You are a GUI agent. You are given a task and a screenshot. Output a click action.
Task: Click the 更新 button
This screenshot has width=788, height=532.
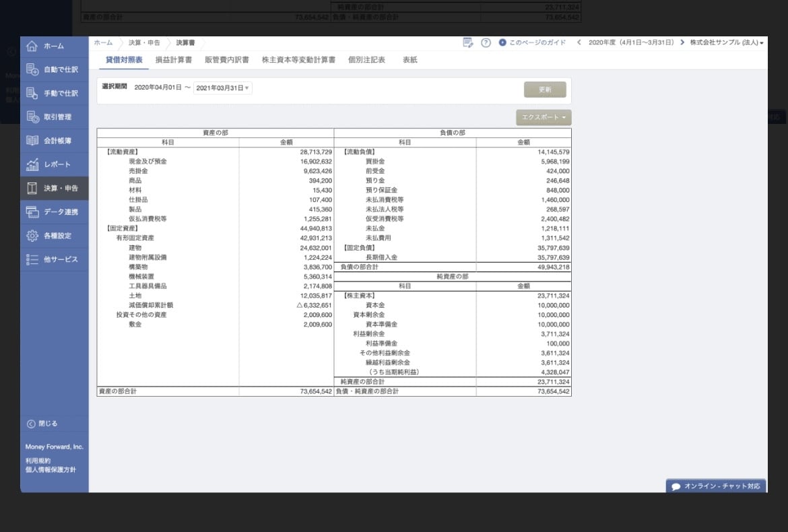coord(545,90)
